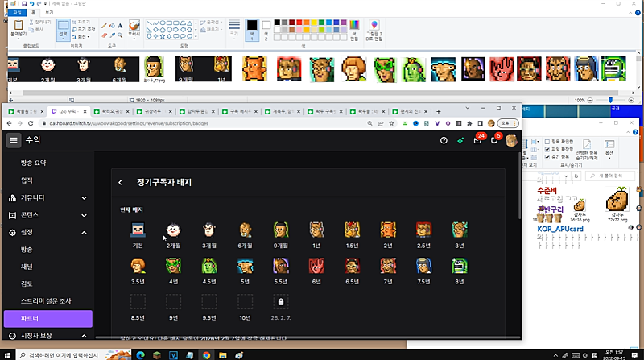Pick the red color in Paint palette

pyautogui.click(x=299, y=23)
